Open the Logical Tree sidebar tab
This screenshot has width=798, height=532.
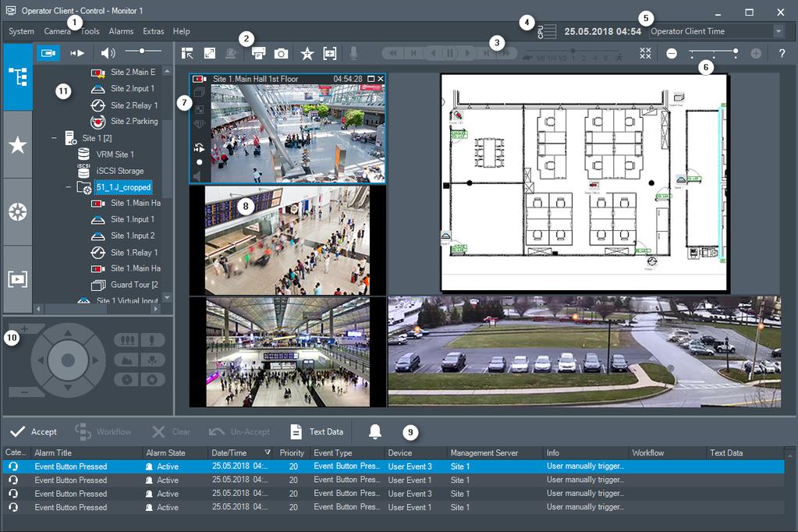pyautogui.click(x=18, y=77)
